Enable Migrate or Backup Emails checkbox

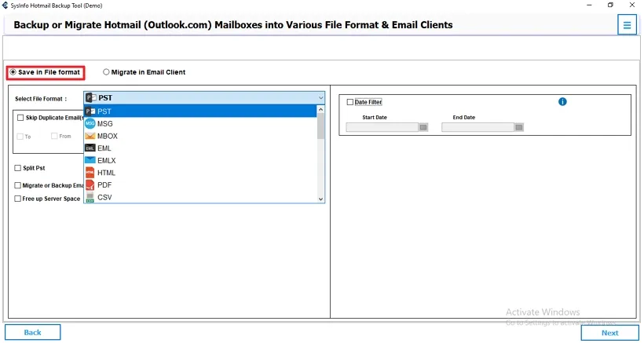pos(17,185)
